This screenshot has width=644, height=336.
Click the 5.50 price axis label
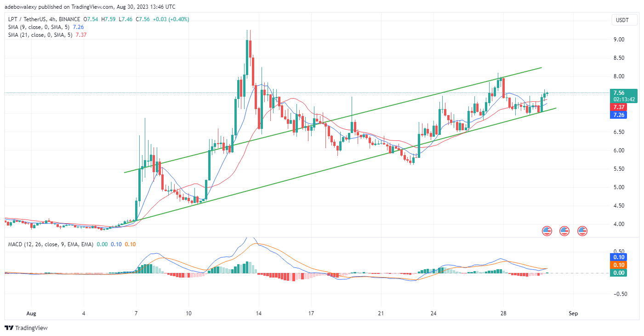coord(619,169)
